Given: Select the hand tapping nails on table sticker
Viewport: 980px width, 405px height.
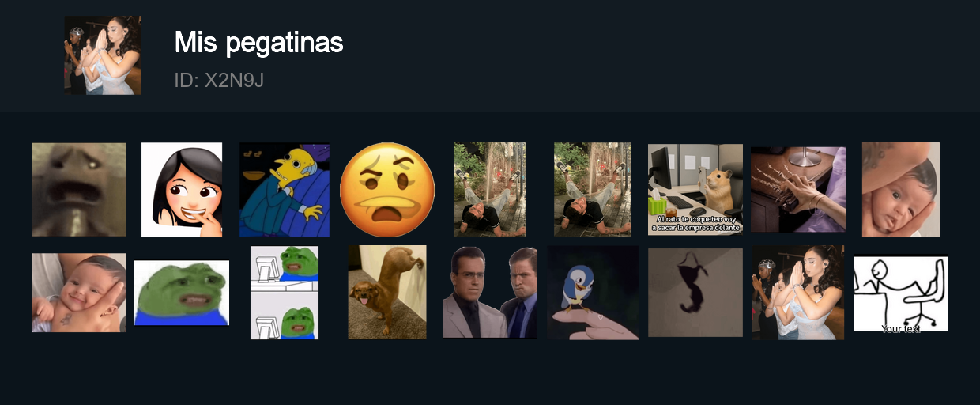Looking at the screenshot, I should (x=798, y=190).
